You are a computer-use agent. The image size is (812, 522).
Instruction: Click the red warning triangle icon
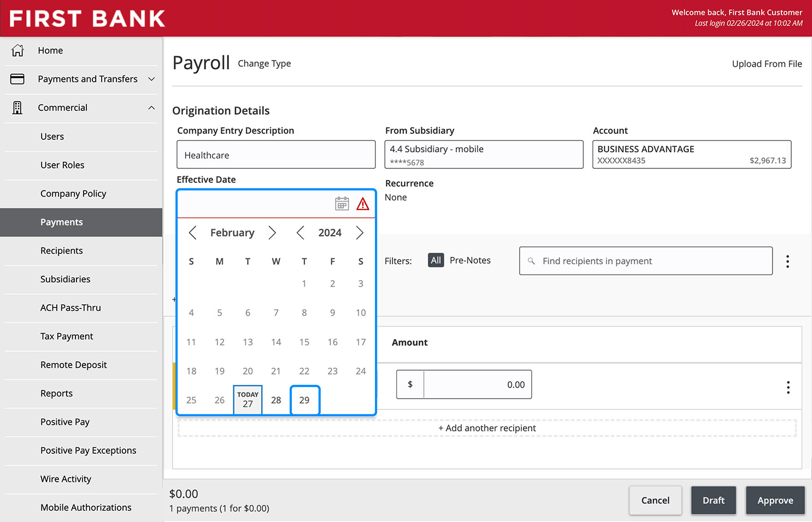pos(363,204)
